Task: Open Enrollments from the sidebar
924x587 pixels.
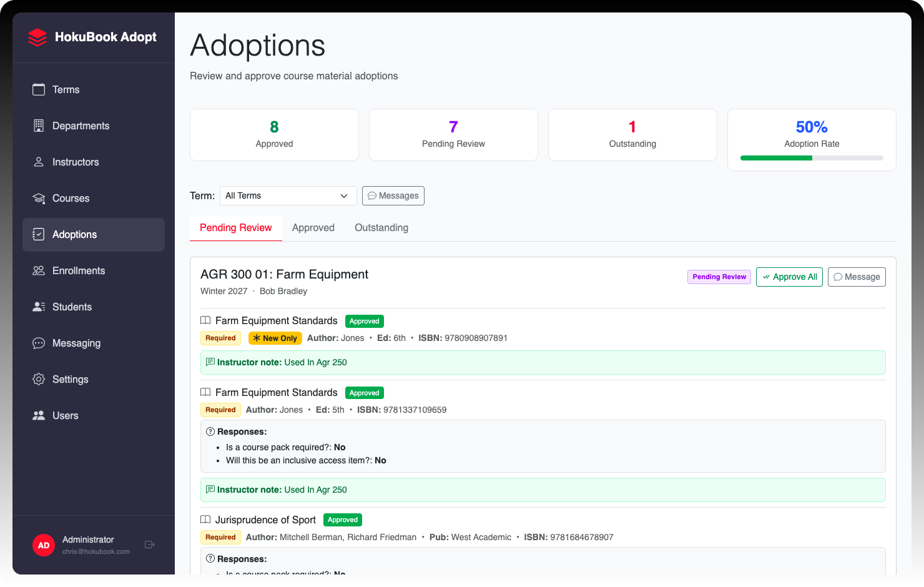Action: coord(94,271)
